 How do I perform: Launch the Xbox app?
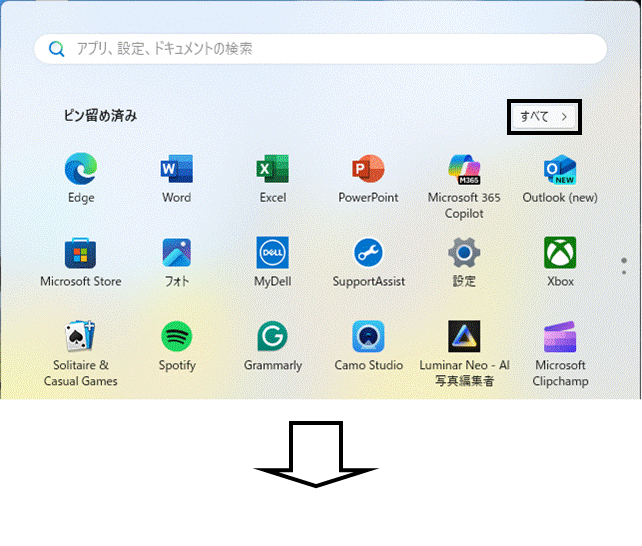[560, 262]
